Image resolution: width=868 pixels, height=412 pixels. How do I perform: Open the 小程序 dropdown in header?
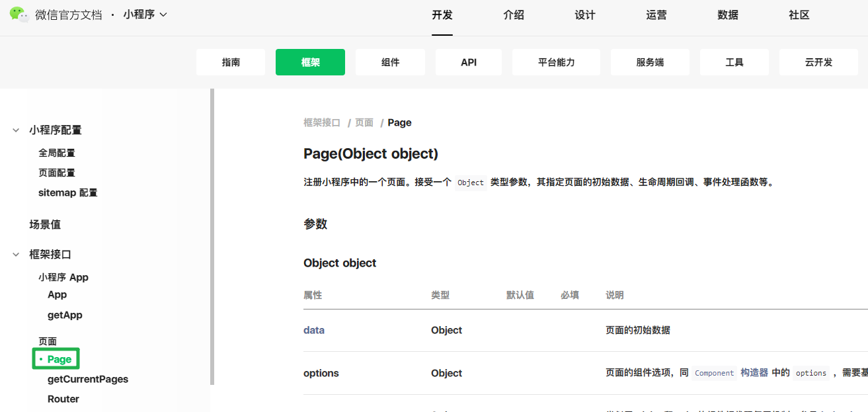click(145, 15)
